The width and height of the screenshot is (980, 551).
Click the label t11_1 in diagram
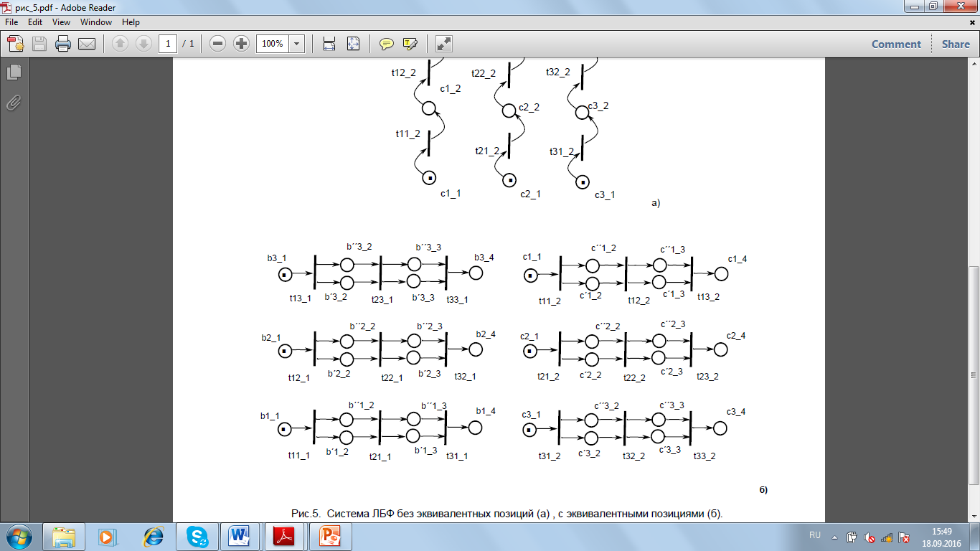[299, 456]
